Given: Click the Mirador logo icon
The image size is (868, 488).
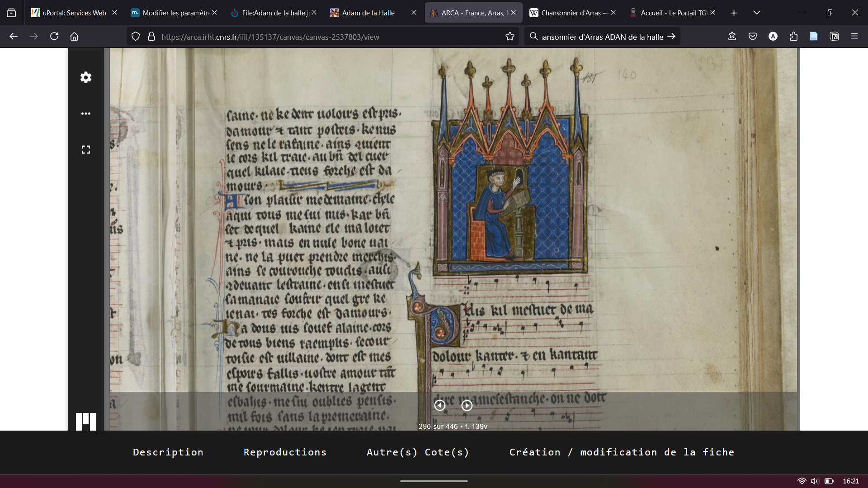Looking at the screenshot, I should (86, 422).
